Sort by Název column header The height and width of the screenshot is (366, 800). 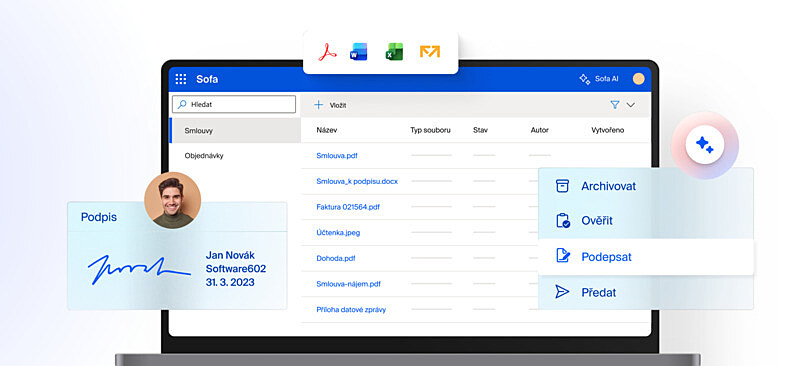click(x=327, y=130)
